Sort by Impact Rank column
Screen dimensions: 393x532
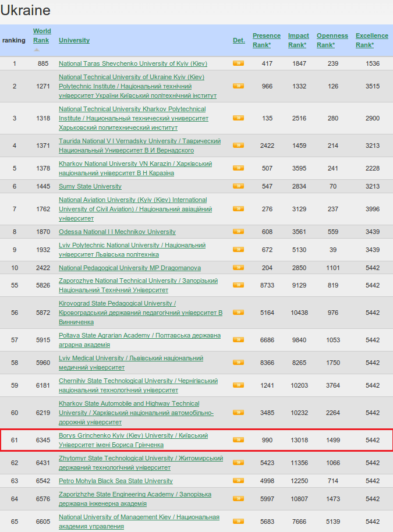tap(299, 40)
